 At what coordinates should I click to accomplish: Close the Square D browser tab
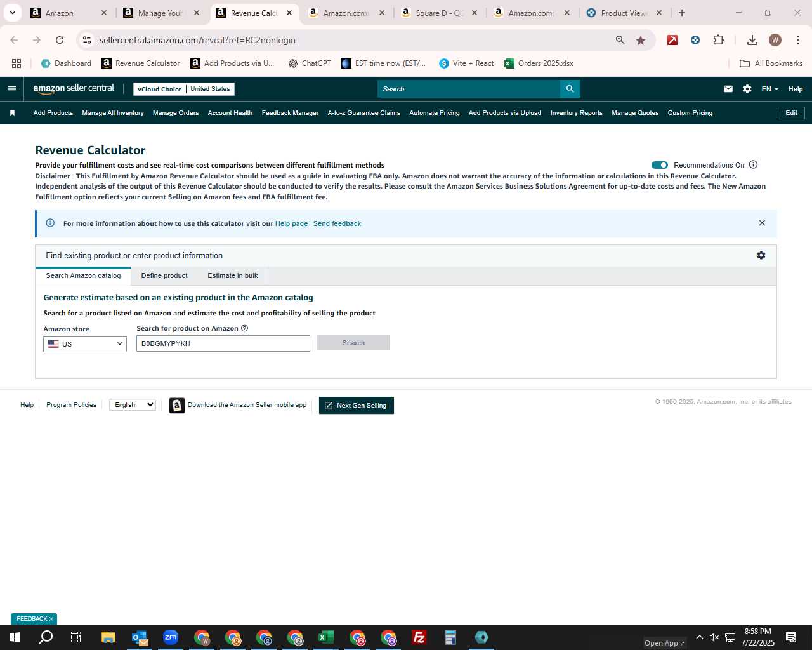pos(475,13)
